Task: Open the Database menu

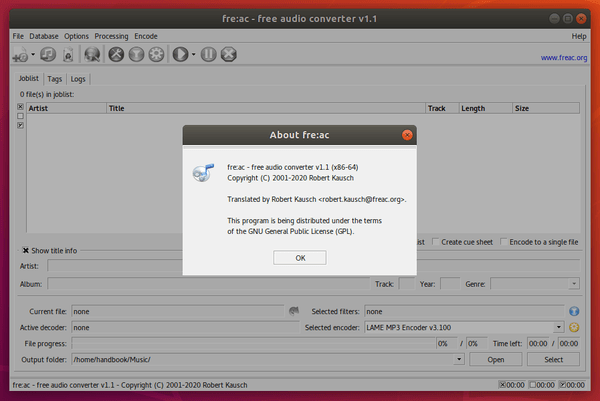Action: (x=44, y=36)
